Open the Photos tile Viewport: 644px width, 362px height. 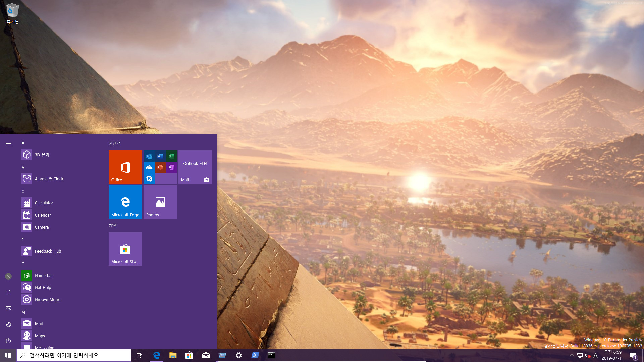coord(160,202)
